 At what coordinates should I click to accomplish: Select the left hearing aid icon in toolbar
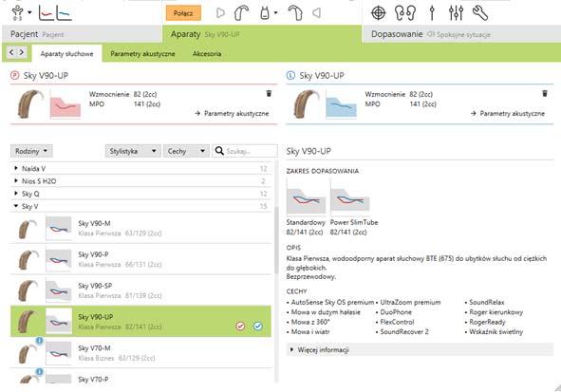[x=295, y=13]
